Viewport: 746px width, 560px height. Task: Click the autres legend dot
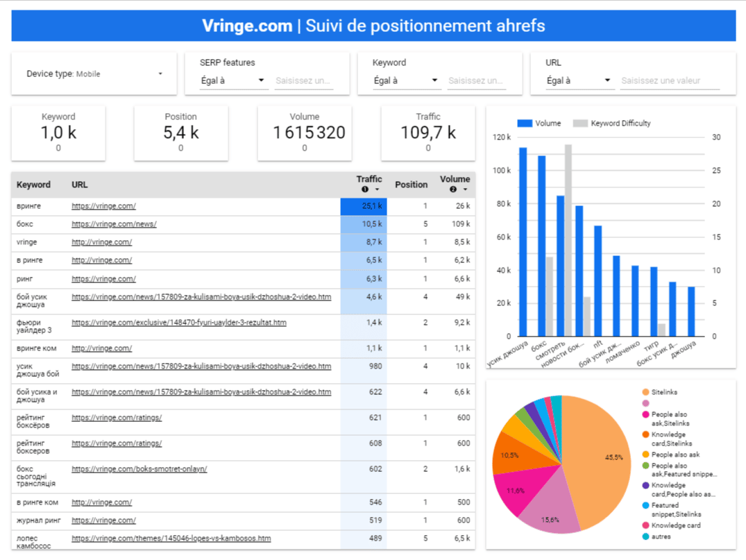pos(645,536)
